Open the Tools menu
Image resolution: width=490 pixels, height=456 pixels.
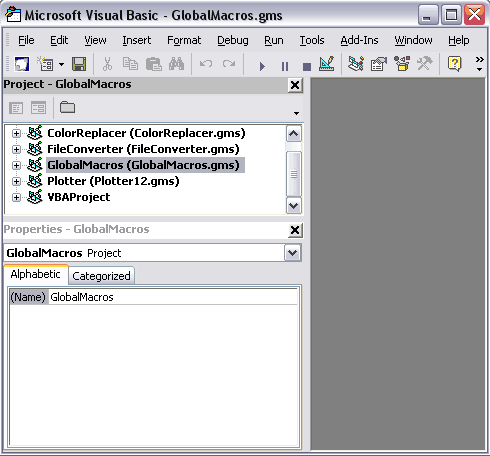pos(312,40)
